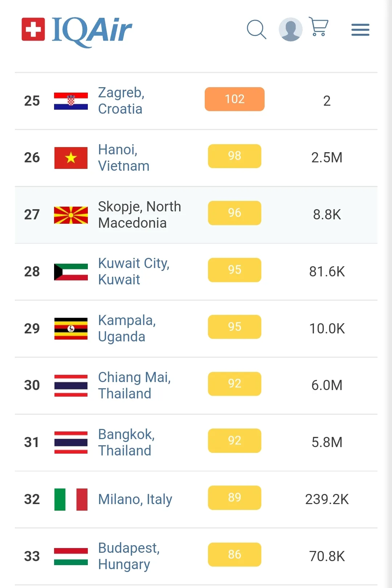Click the Croatia flag icon

click(x=71, y=101)
